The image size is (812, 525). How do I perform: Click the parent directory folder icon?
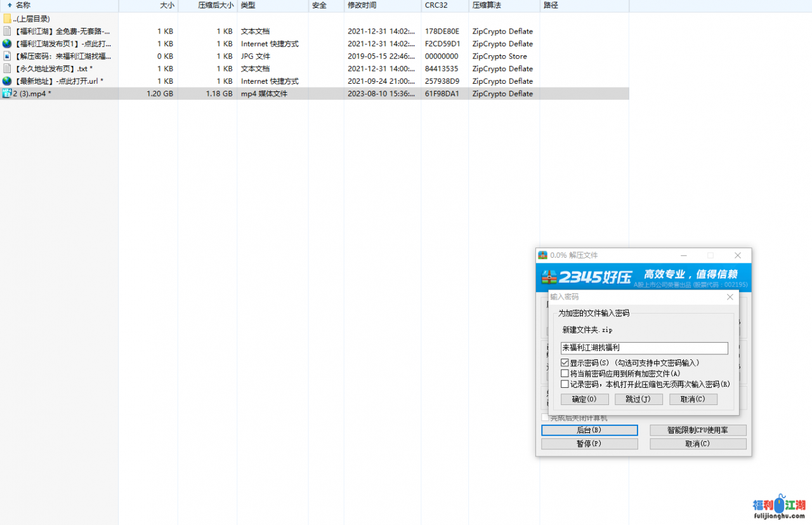click(x=7, y=18)
